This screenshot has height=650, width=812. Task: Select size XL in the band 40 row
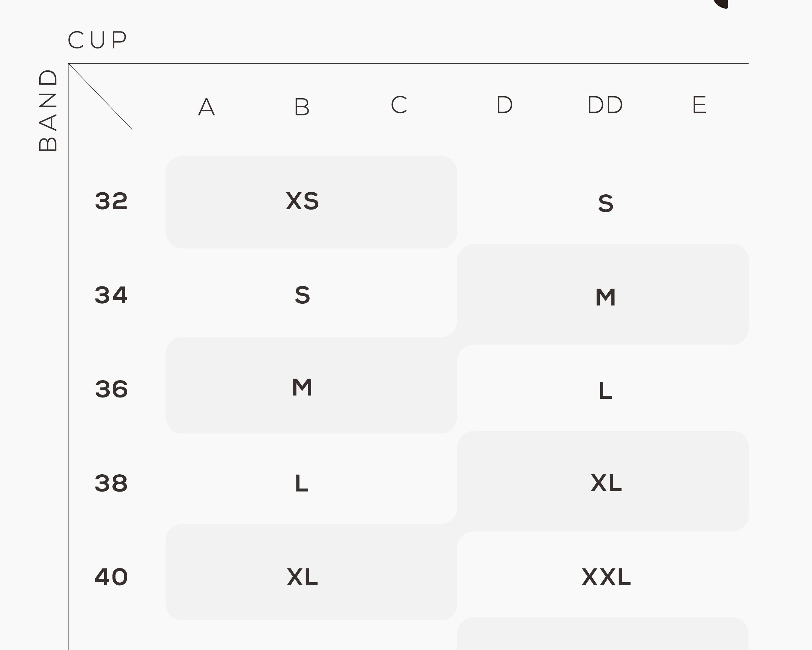pos(302,577)
